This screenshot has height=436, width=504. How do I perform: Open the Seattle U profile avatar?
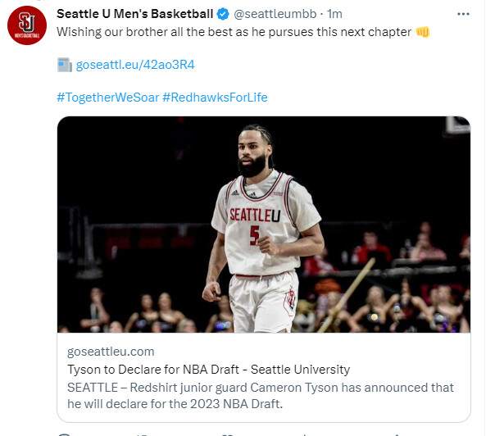click(25, 25)
